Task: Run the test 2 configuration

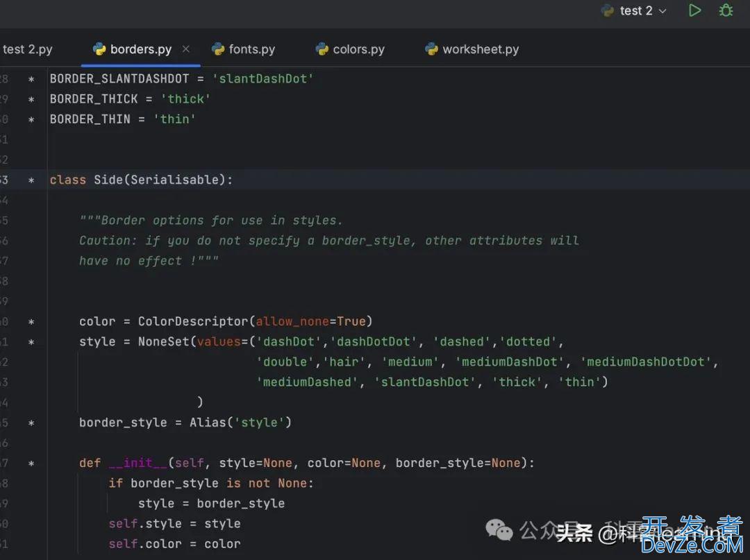Action: pyautogui.click(x=694, y=10)
